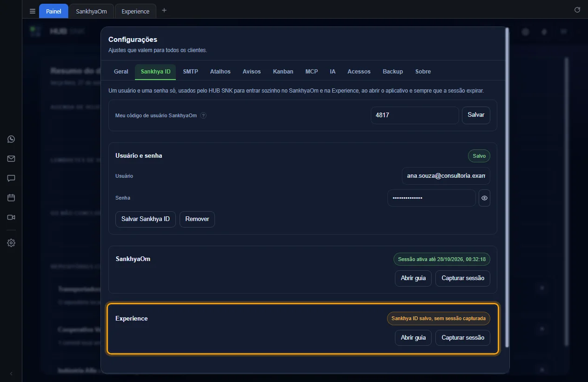Open the WhatsApp sidebar icon

11,139
